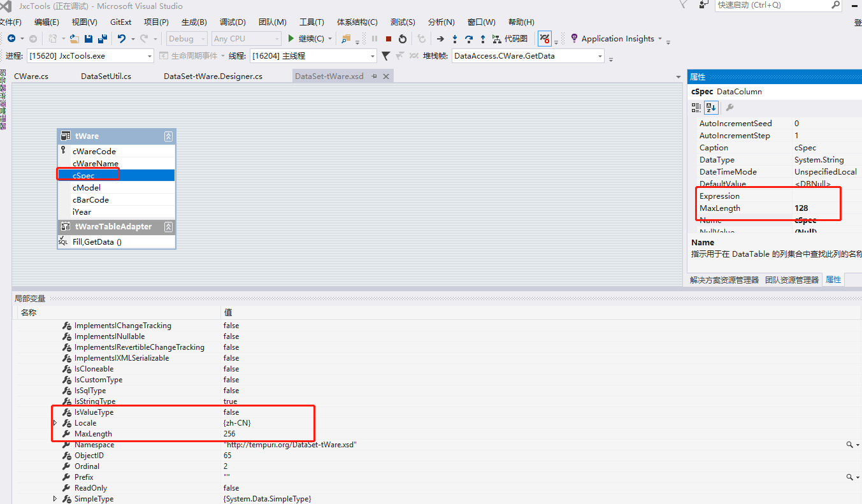
Task: Select the Fill,GetData () query row
Action: [x=116, y=242]
